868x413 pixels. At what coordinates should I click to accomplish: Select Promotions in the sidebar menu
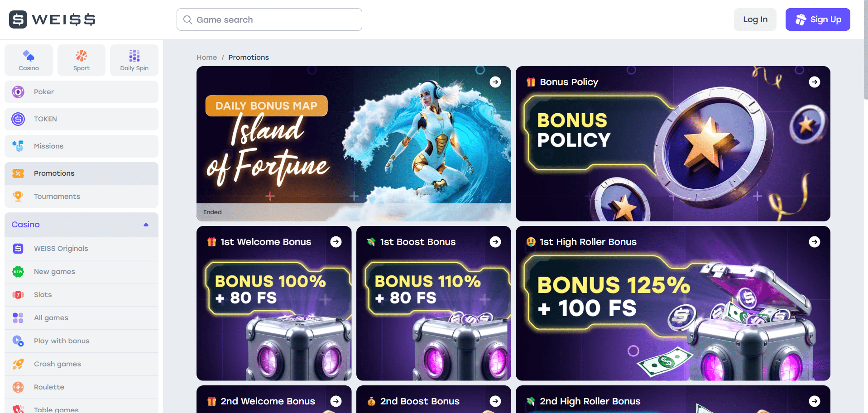click(54, 173)
